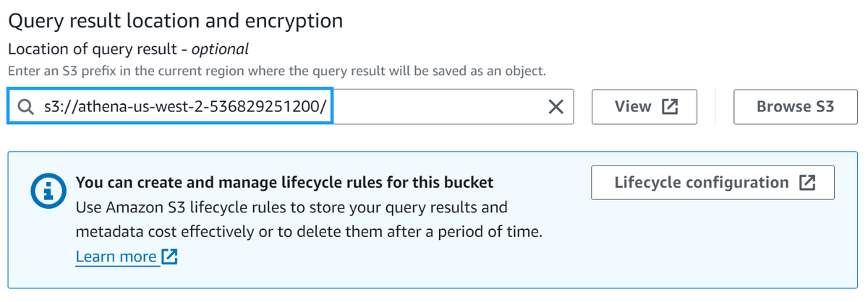Open the Browse S3 dialog
Screen dimensions: 868x302
point(795,107)
